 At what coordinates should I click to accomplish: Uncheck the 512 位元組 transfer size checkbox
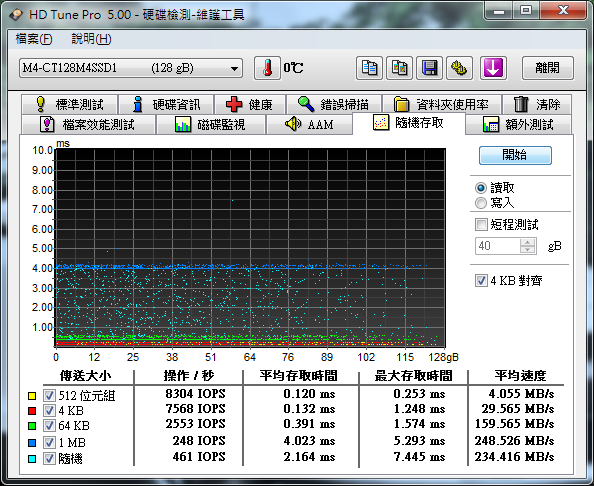click(49, 396)
